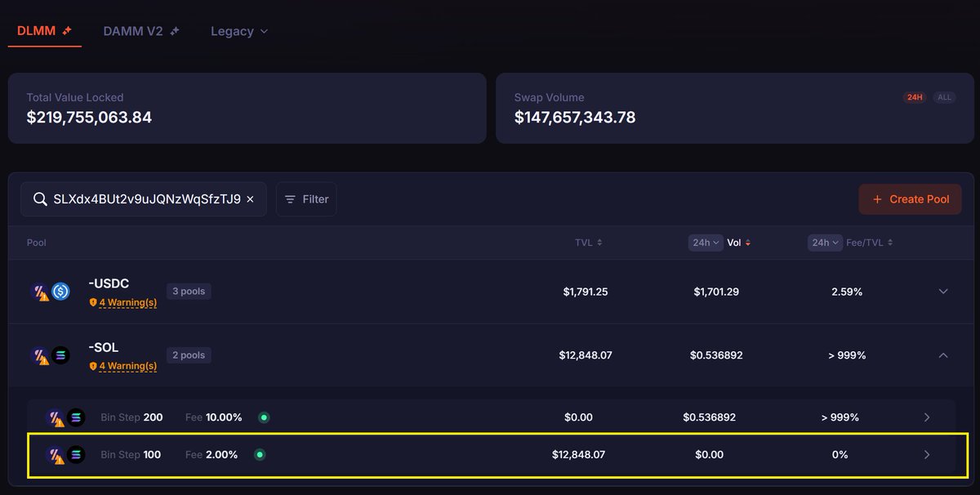Click the Pool column header
The width and height of the screenshot is (980, 495).
coord(37,243)
